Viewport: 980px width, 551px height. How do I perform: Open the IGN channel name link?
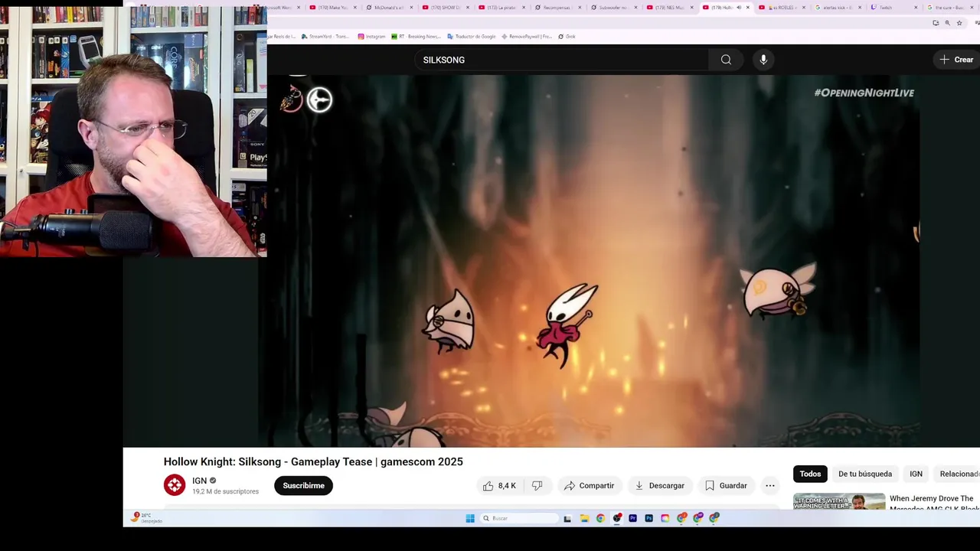pyautogui.click(x=200, y=481)
